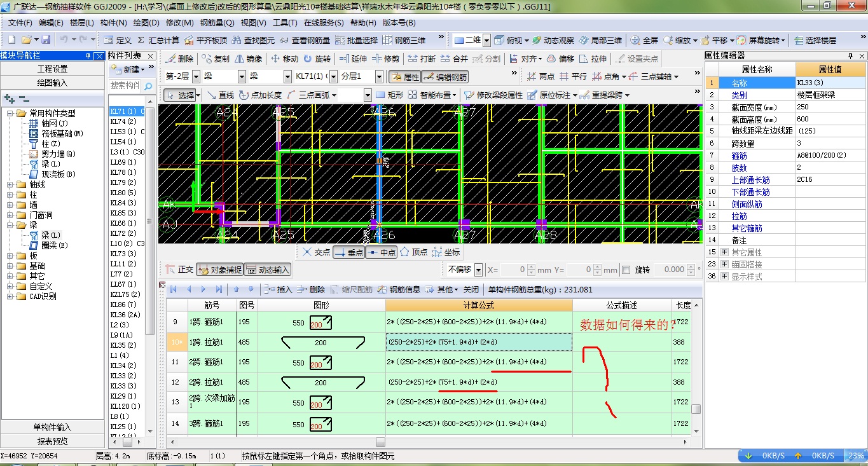This screenshot has width=868, height=466.
Task: Click 拉伸 stretch tool
Action: coord(593,58)
